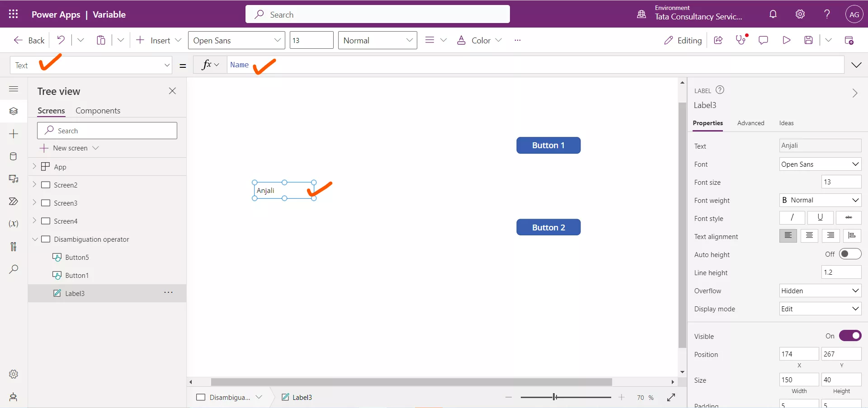The width and height of the screenshot is (868, 408).
Task: Open the Overflow Hidden dropdown
Action: click(x=820, y=291)
